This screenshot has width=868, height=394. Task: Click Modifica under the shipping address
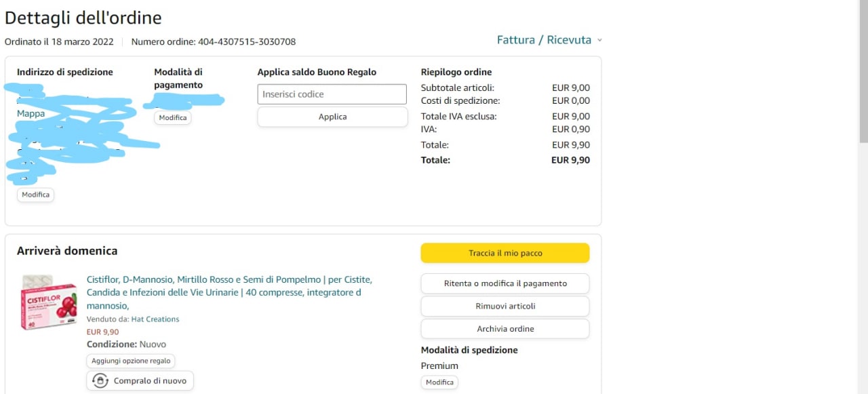coord(35,195)
